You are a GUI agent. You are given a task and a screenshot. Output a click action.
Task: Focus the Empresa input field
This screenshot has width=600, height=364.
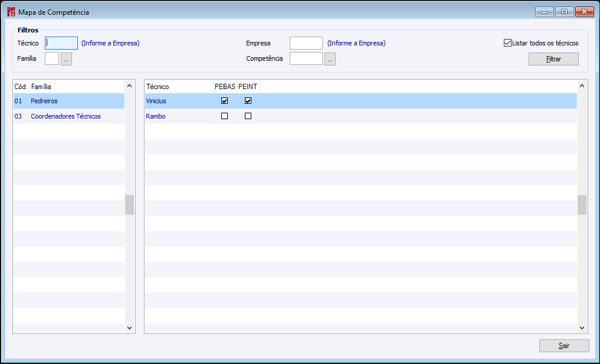(306, 43)
